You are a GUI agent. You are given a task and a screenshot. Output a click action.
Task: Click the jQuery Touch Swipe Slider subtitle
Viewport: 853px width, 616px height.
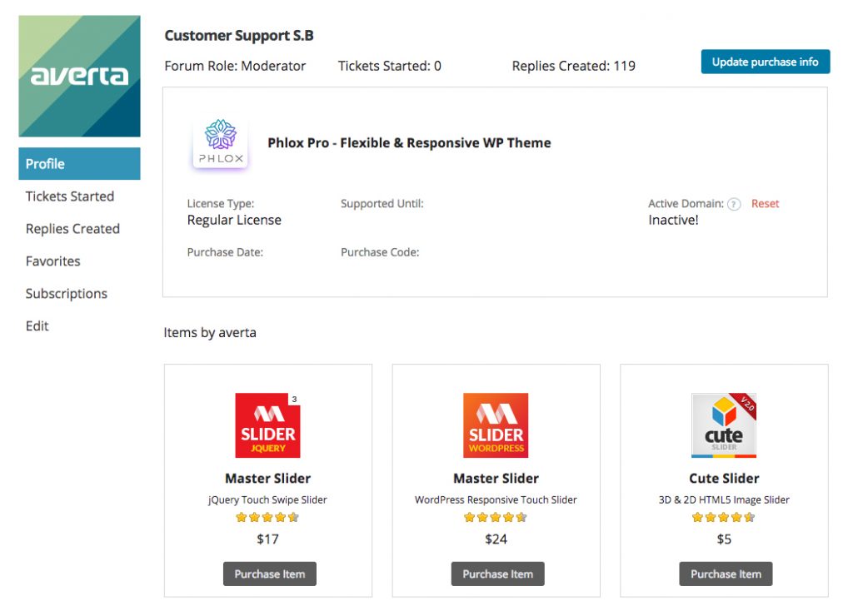(x=267, y=500)
